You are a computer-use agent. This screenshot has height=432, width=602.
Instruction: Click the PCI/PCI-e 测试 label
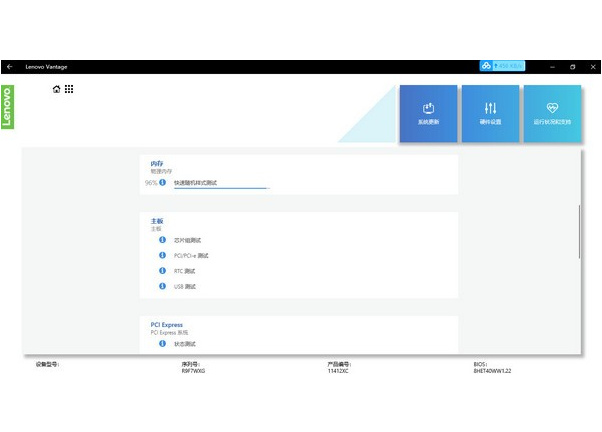point(191,256)
